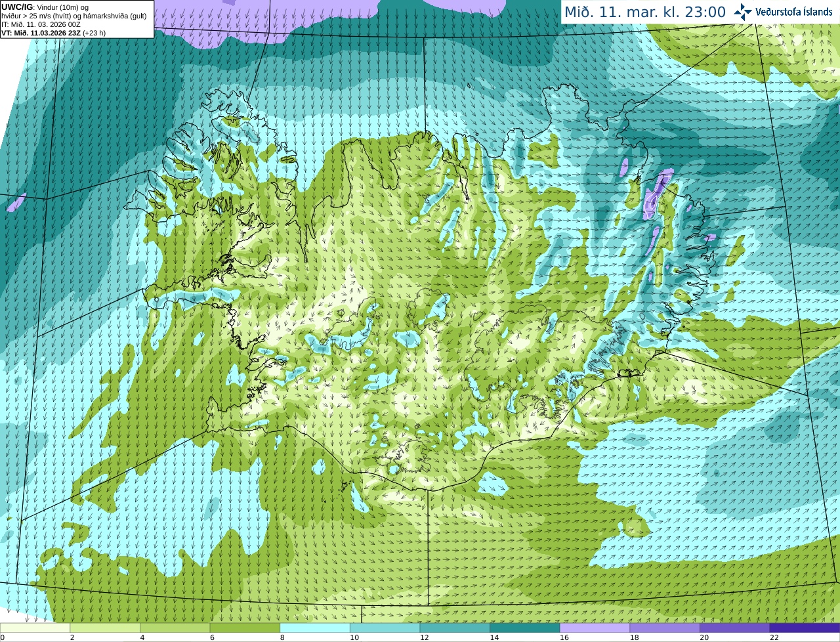Image resolution: width=840 pixels, height=642 pixels.
Task: Click the VT: Mið. 11.03.2026 23Z line
Action: [54, 33]
